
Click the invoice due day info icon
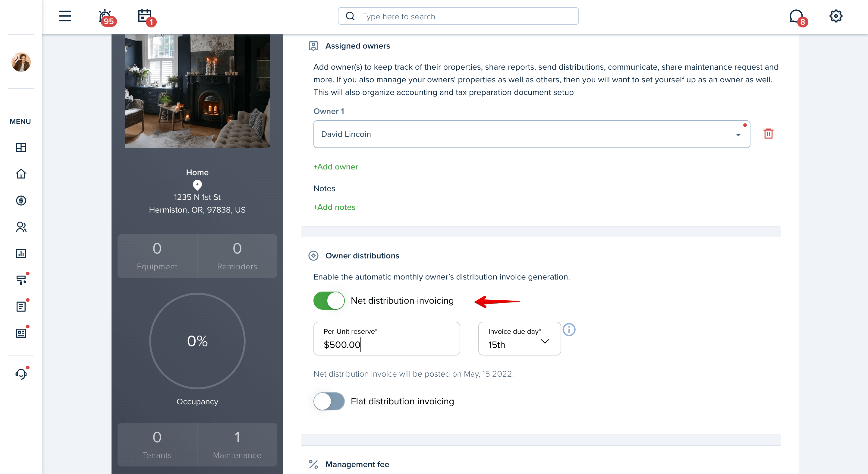tap(569, 329)
